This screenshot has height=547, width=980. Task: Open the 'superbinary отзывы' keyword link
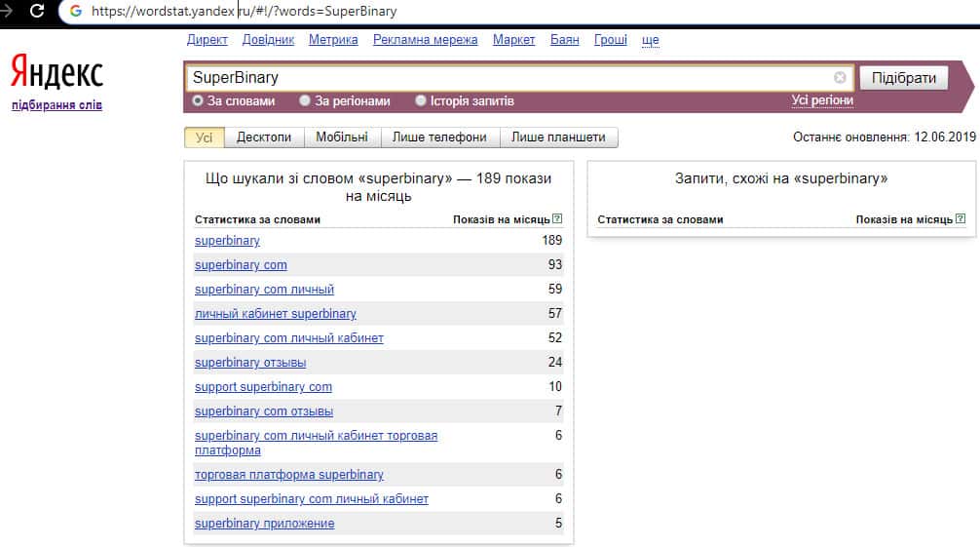pos(250,363)
